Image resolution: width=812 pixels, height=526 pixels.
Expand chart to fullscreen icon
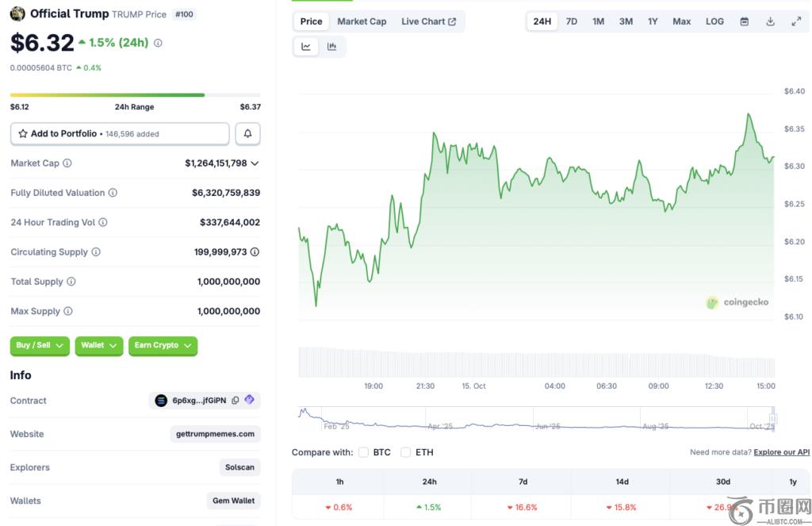[x=796, y=21]
